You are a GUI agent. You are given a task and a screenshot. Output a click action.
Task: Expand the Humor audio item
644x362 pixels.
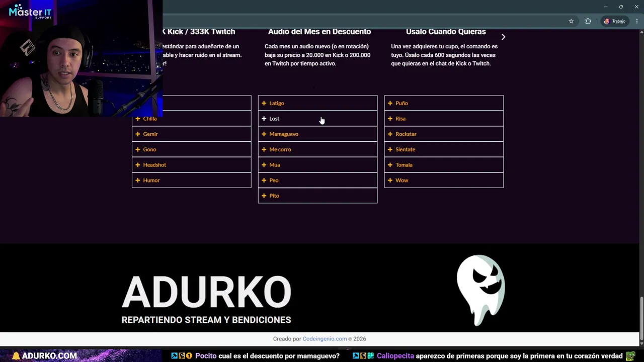[191, 180]
